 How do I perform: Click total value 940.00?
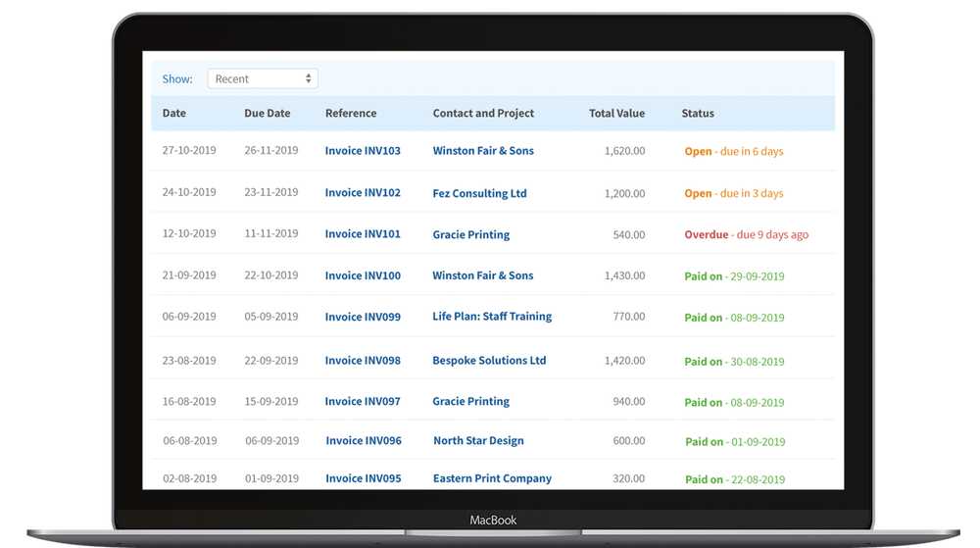tap(629, 401)
